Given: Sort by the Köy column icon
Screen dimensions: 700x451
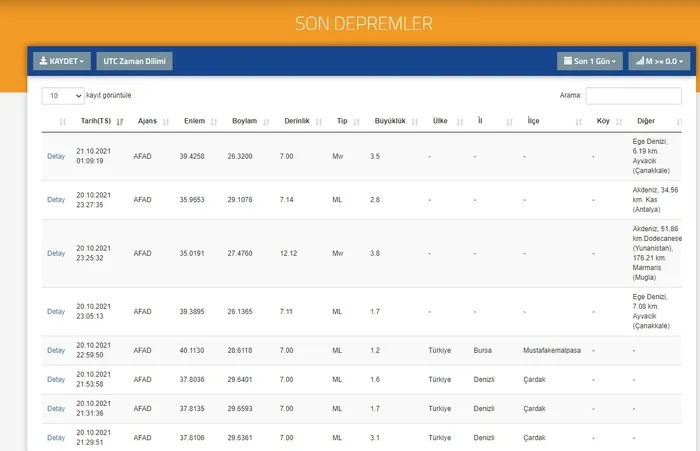Looking at the screenshot, I should (619, 122).
